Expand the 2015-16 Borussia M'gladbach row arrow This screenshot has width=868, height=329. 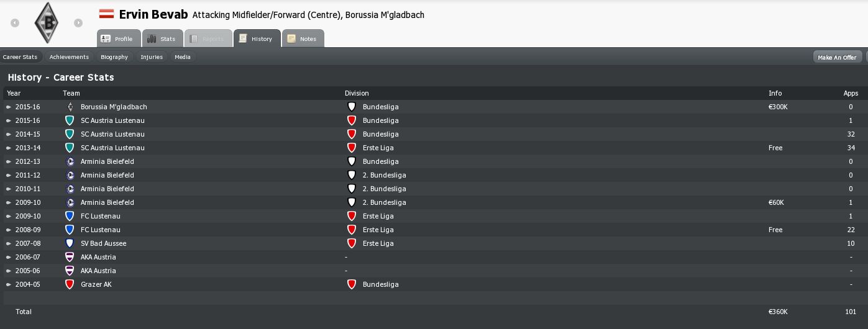click(9, 107)
